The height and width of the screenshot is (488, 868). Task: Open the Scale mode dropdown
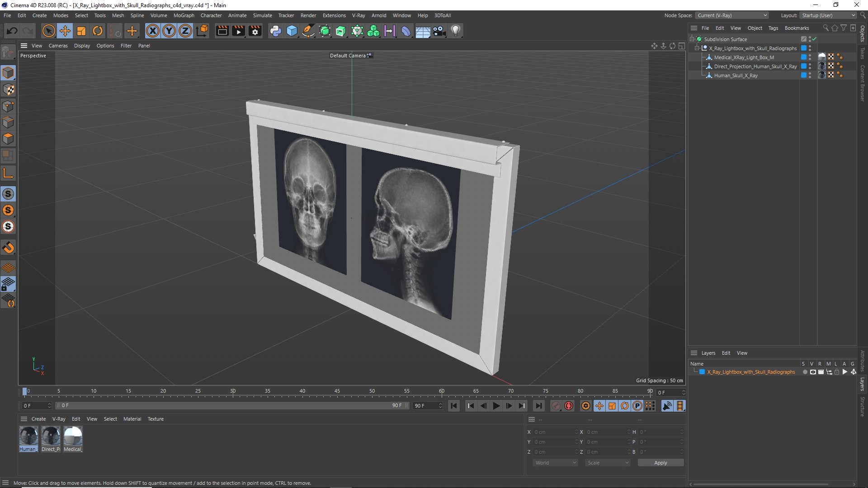coord(608,463)
